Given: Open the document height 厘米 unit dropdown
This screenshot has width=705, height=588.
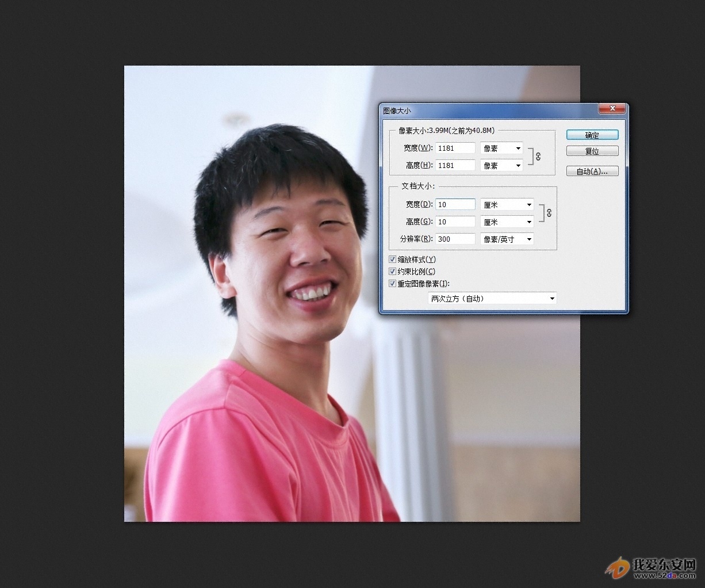Looking at the screenshot, I should (x=507, y=222).
